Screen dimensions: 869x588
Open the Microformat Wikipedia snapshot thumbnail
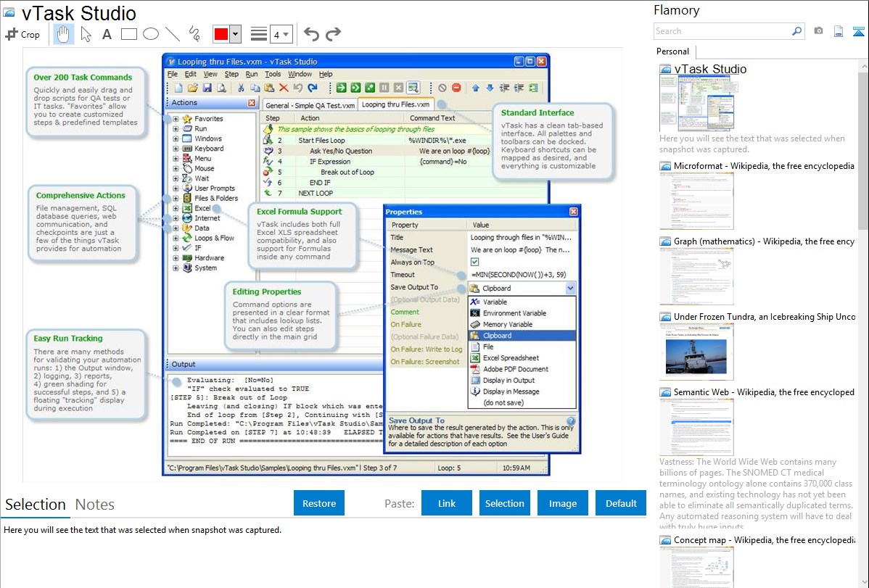pos(696,201)
